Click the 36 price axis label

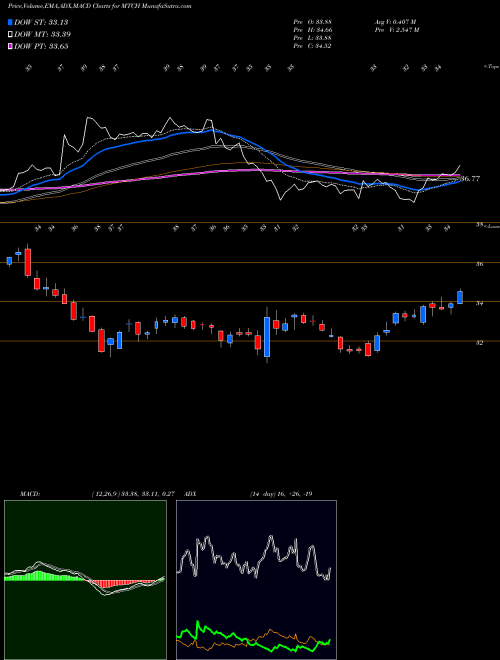coord(479,264)
